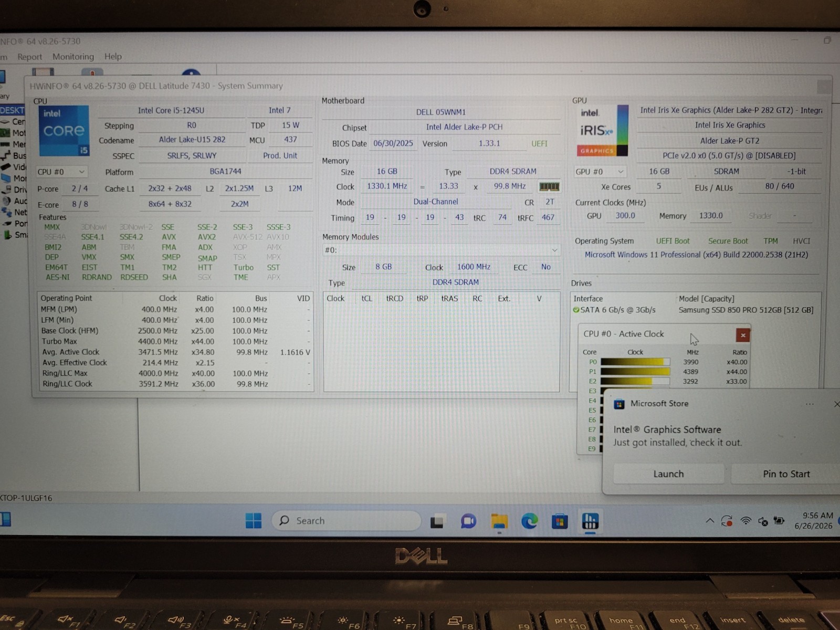This screenshot has height=630, width=840.
Task: Click the Intel Core i5-1245U name field
Action: (x=171, y=111)
